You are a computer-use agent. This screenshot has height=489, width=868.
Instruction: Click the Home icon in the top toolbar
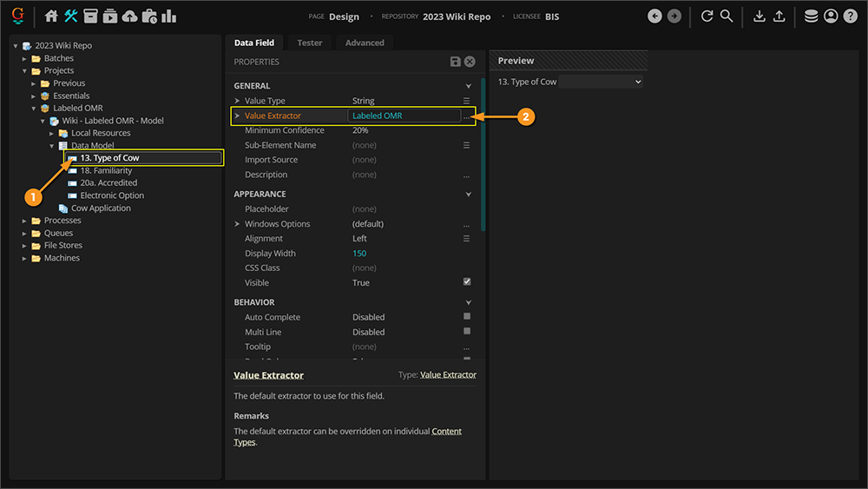point(51,17)
